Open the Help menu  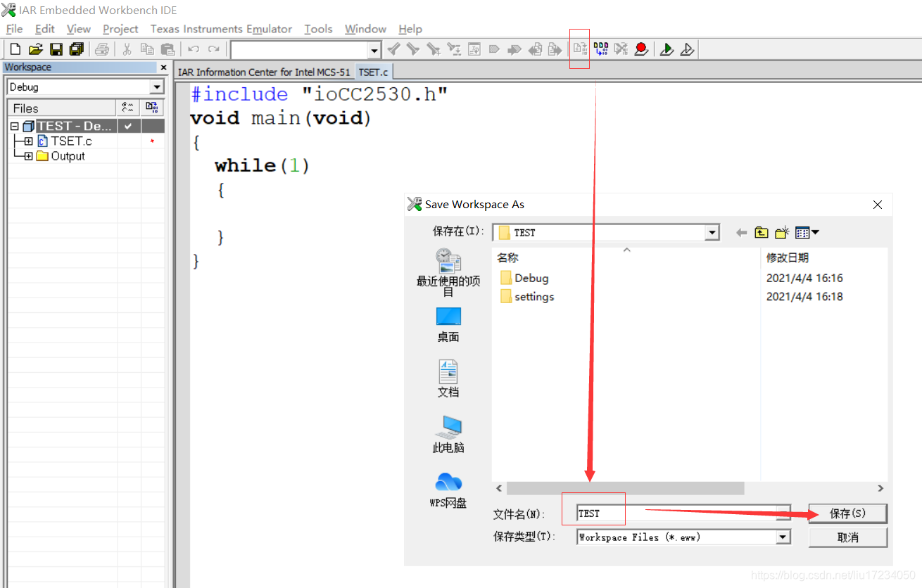pos(410,29)
